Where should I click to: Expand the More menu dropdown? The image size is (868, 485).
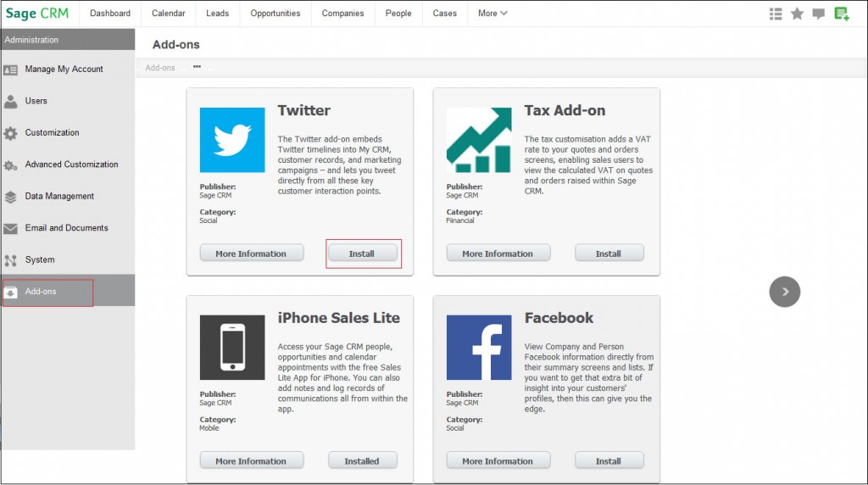click(x=492, y=14)
